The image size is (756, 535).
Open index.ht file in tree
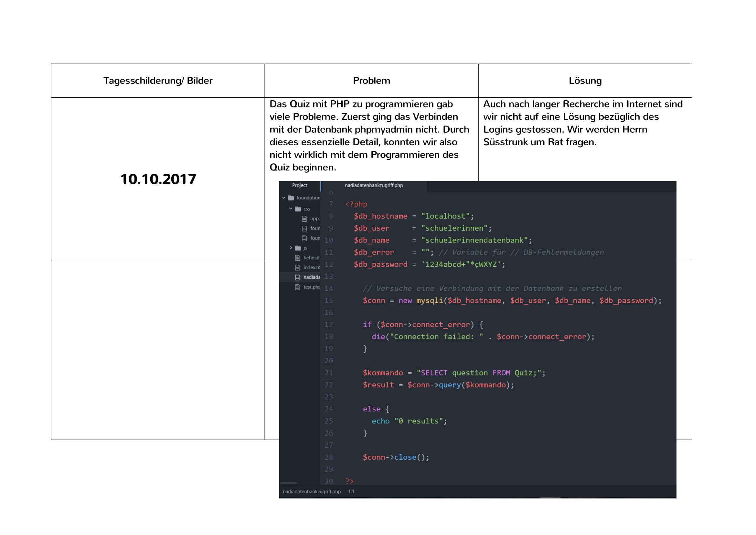pyautogui.click(x=311, y=267)
